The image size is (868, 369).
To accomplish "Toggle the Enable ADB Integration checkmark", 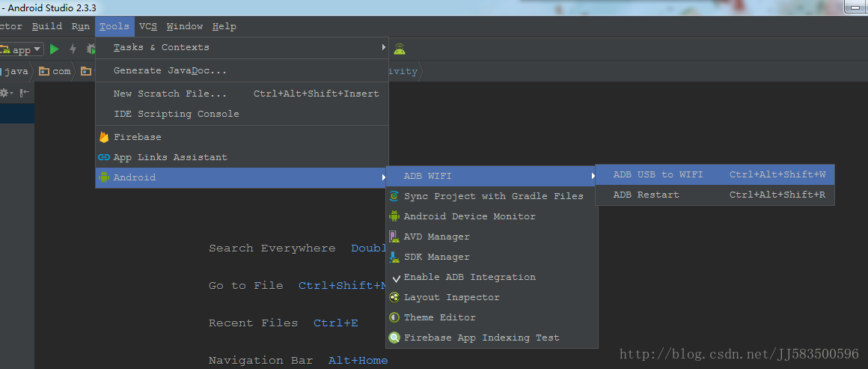I will pos(396,278).
